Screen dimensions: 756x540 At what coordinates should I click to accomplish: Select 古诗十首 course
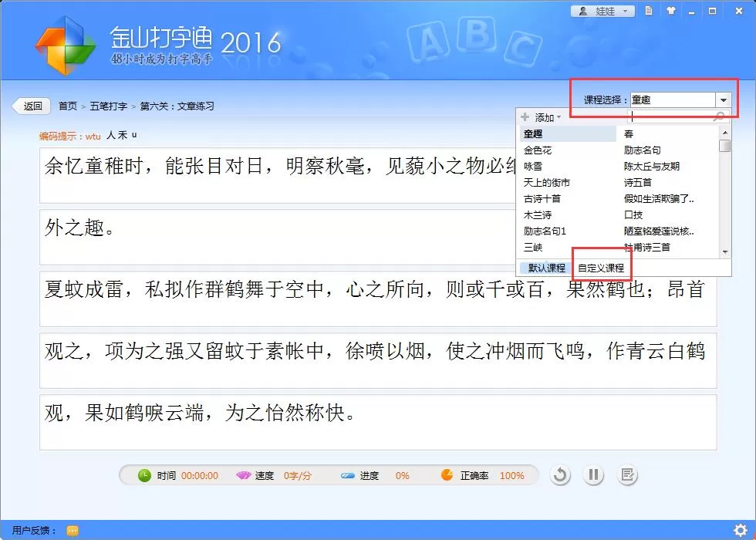tap(542, 199)
